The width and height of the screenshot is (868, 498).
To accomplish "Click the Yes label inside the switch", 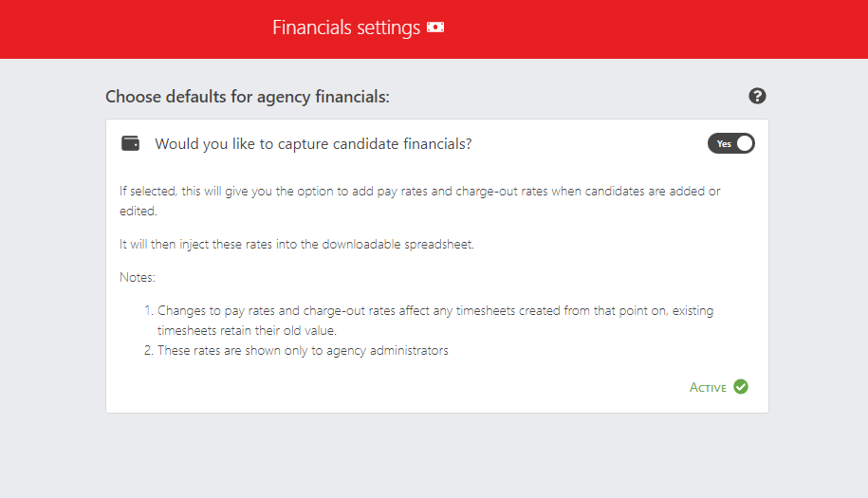I will click(724, 144).
